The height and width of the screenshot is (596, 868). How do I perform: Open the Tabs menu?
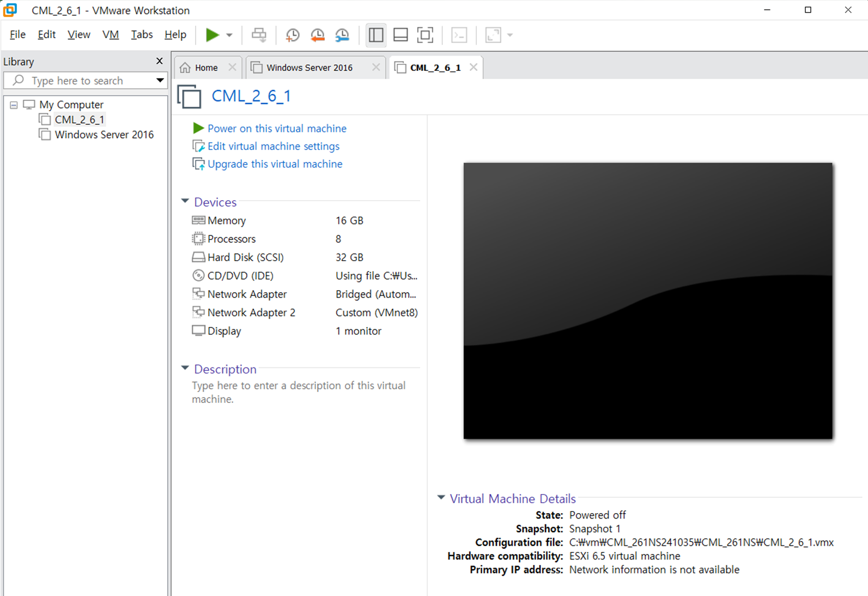[x=141, y=34]
